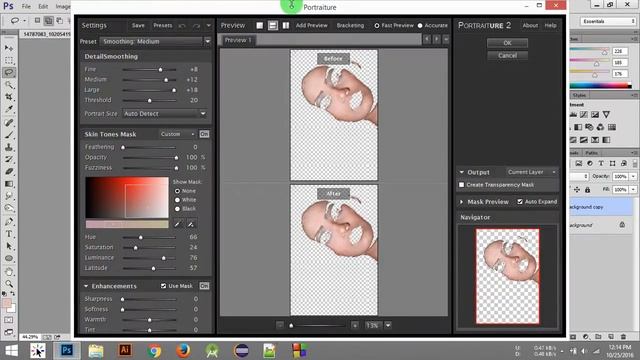Open the Preset Smoothing: Medium dropdown
Viewport: 640px width, 360px height.
[157, 41]
